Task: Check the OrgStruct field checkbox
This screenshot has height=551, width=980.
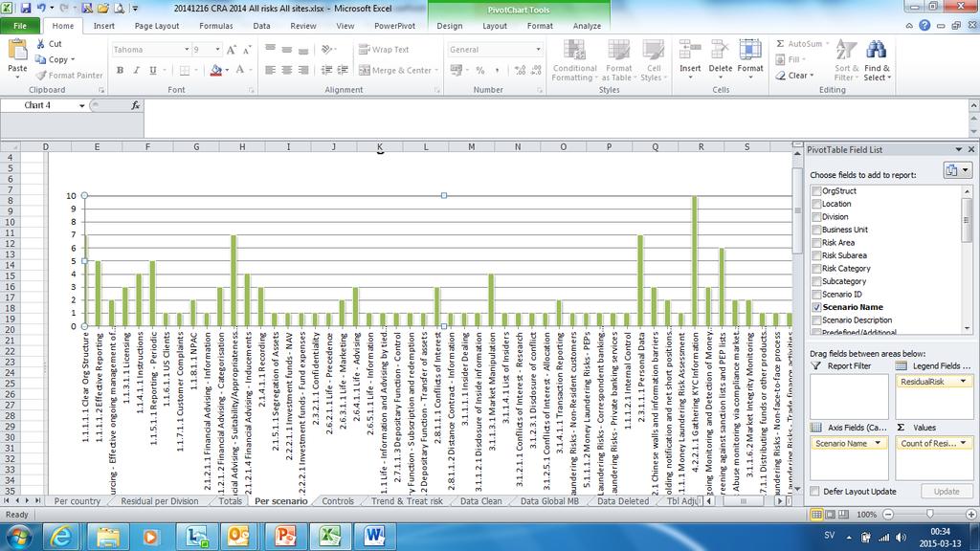Action: (816, 191)
